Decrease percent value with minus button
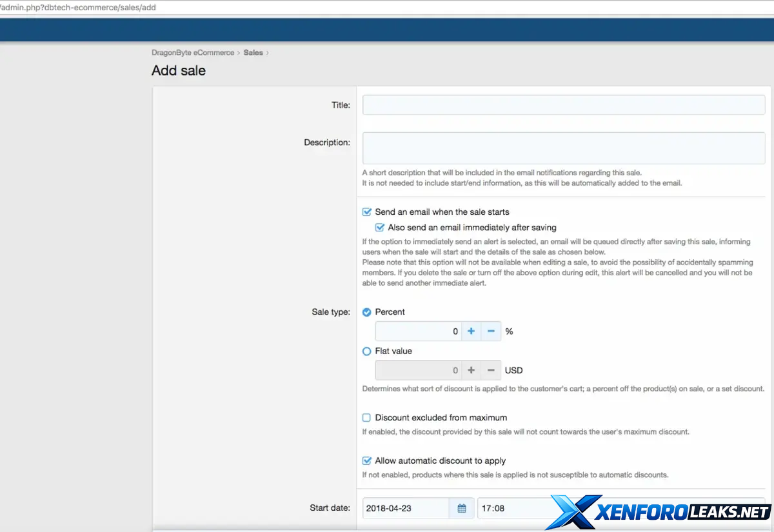 (491, 331)
